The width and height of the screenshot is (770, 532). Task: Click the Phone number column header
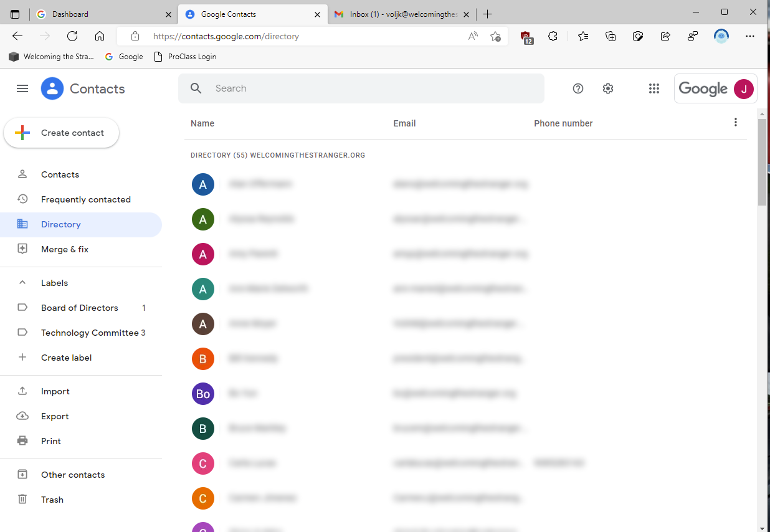tap(563, 123)
